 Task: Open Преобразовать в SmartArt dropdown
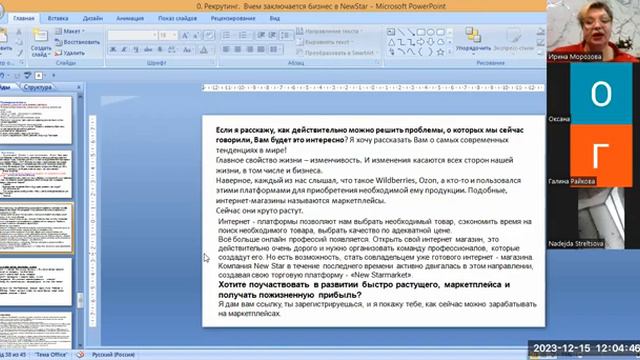pos(337,53)
